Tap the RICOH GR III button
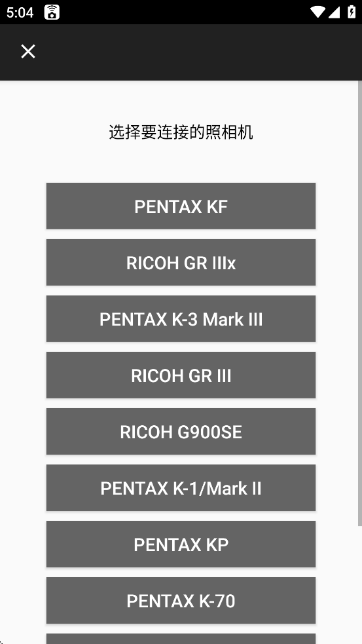The height and width of the screenshot is (644, 362). (181, 375)
